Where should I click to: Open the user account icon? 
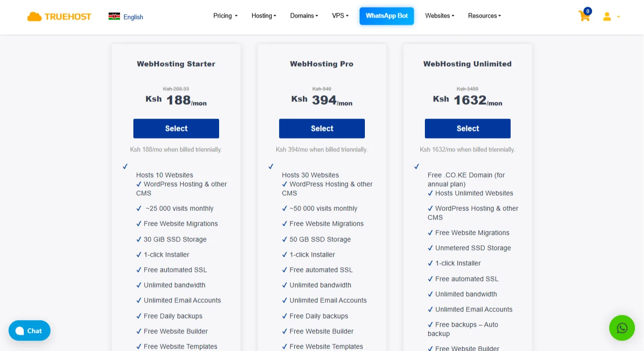click(x=607, y=17)
